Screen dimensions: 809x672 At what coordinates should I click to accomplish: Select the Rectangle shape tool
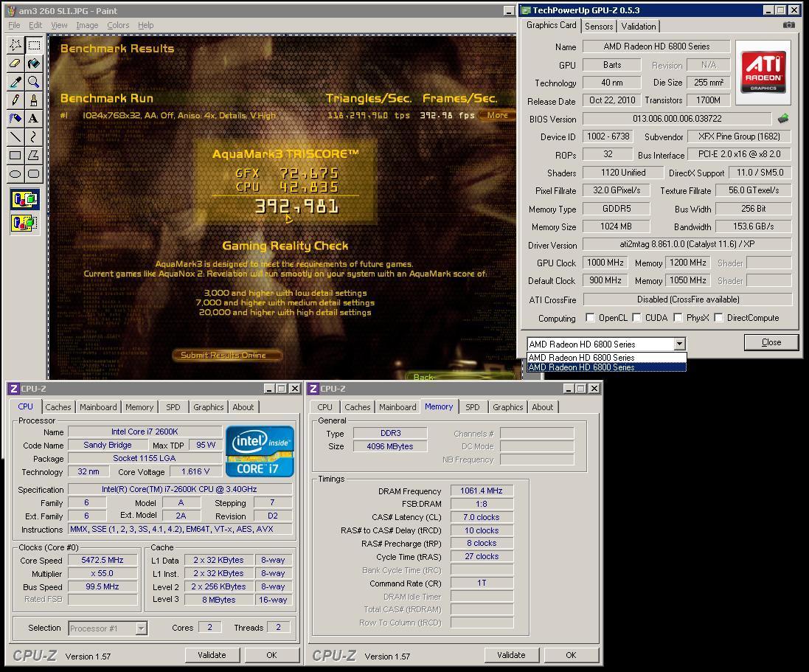point(15,155)
